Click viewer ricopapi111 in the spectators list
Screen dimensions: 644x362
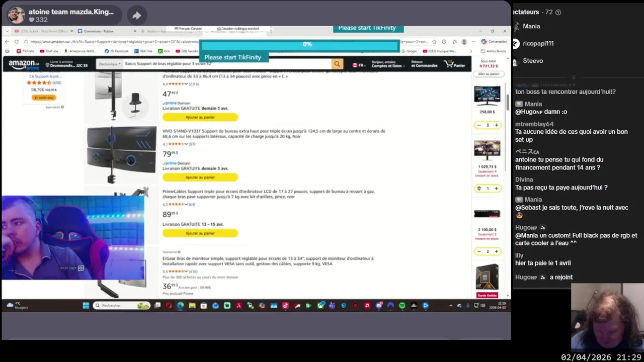tap(538, 43)
